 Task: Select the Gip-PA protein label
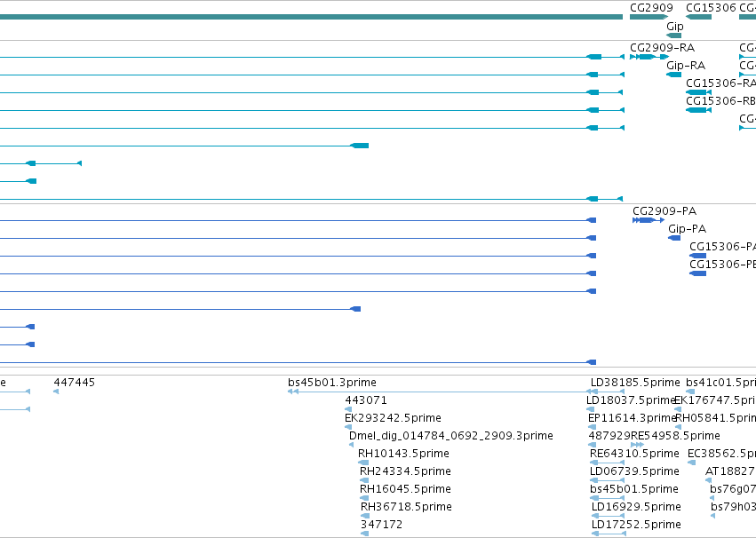pos(687,229)
